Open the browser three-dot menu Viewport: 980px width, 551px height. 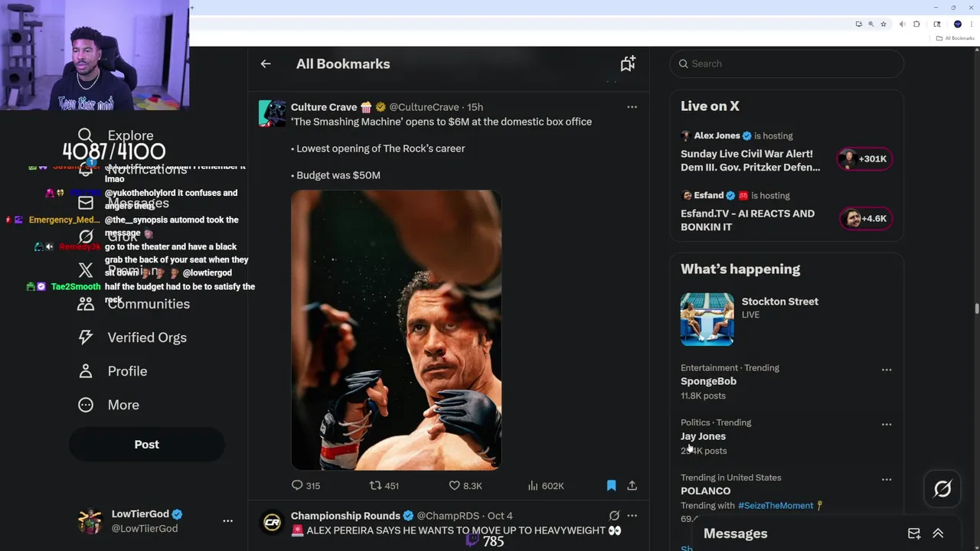[972, 24]
